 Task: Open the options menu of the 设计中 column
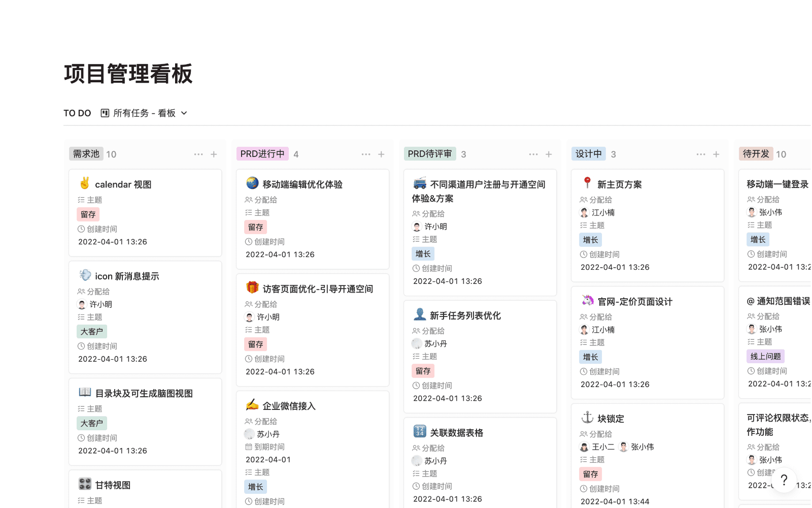pyautogui.click(x=701, y=154)
